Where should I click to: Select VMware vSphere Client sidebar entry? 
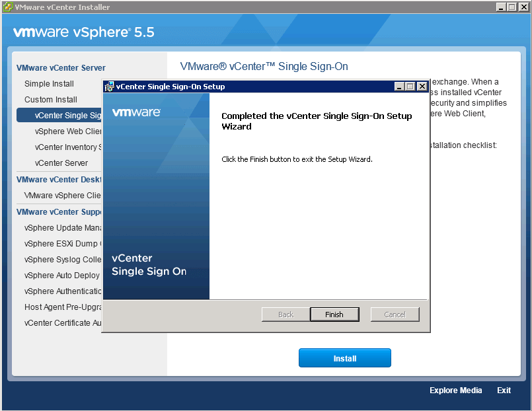pyautogui.click(x=62, y=196)
